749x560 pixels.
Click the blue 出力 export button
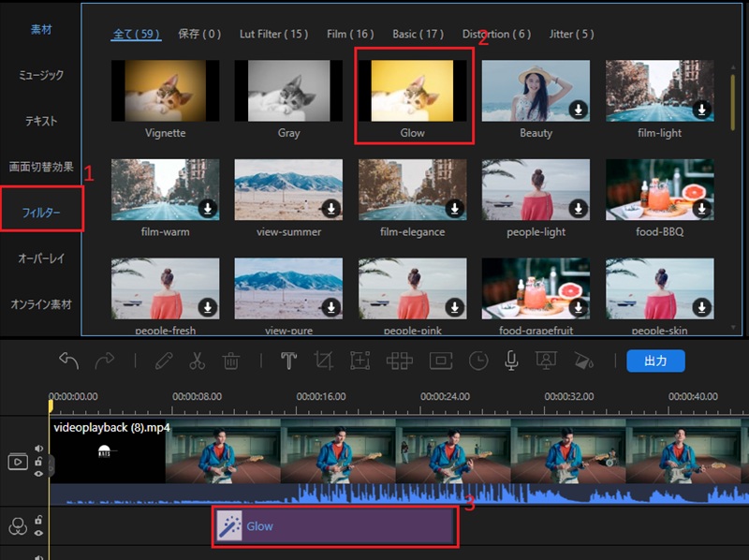point(655,361)
